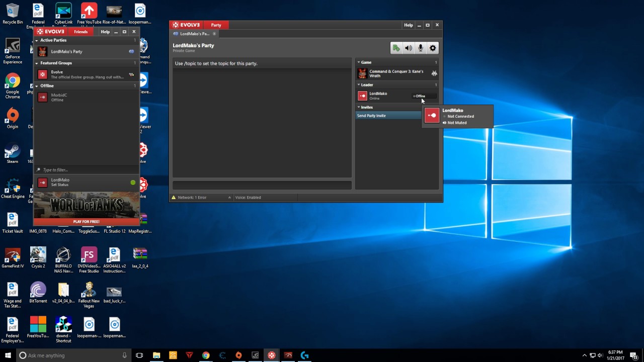Collapse the Game section in the party window
The height and width of the screenshot is (362, 644).
pyautogui.click(x=359, y=62)
